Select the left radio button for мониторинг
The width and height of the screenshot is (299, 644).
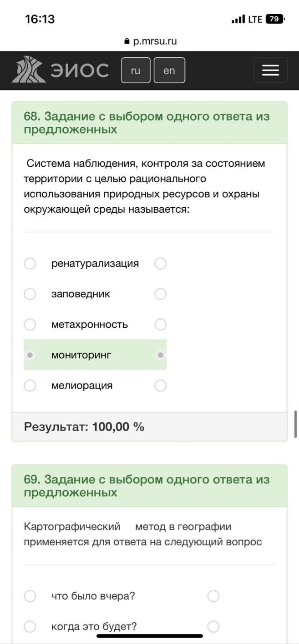point(30,355)
